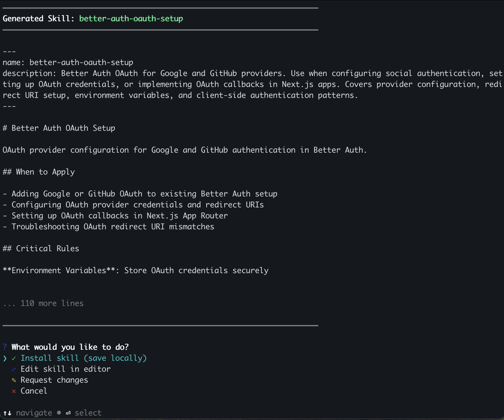Choose the Edit skill in editor option

point(65,369)
